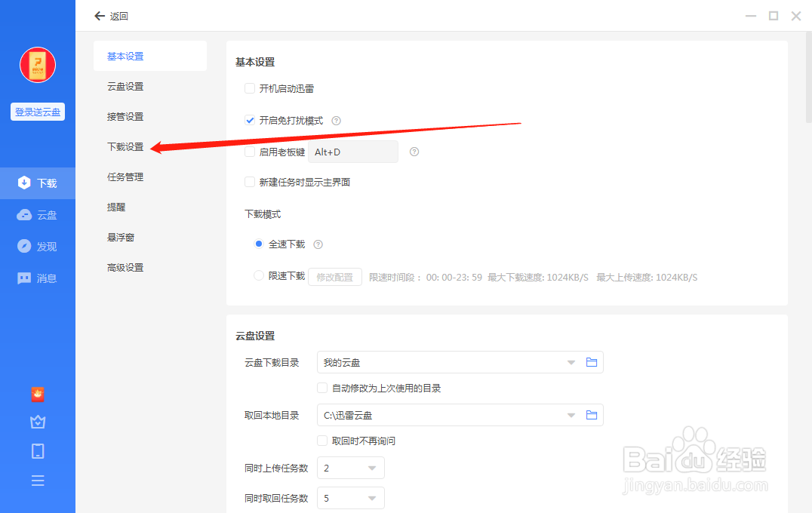Click the red packet promotion icon
The image size is (812, 513).
coord(38,394)
